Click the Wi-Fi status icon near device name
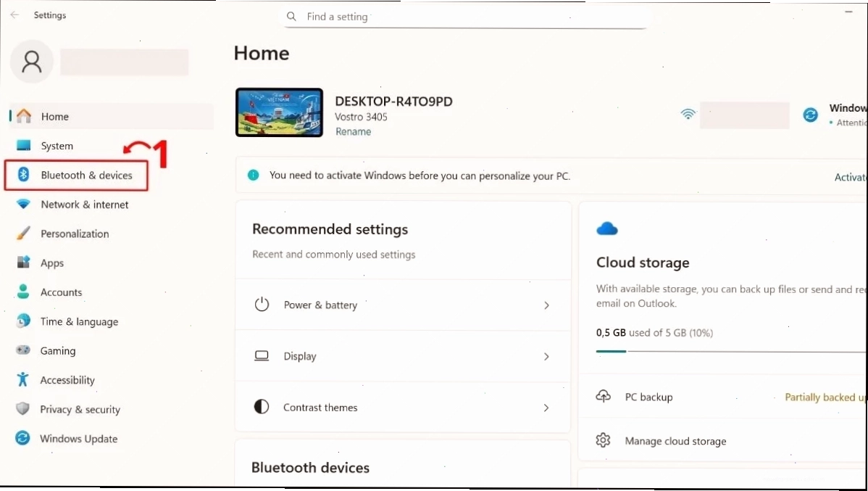Image resolution: width=868 pixels, height=491 pixels. click(x=688, y=114)
